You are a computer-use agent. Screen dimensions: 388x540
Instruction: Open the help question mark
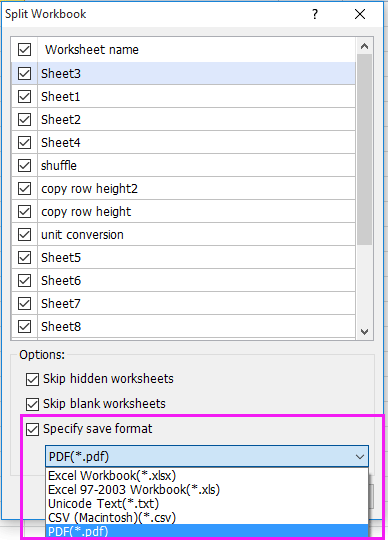[315, 14]
